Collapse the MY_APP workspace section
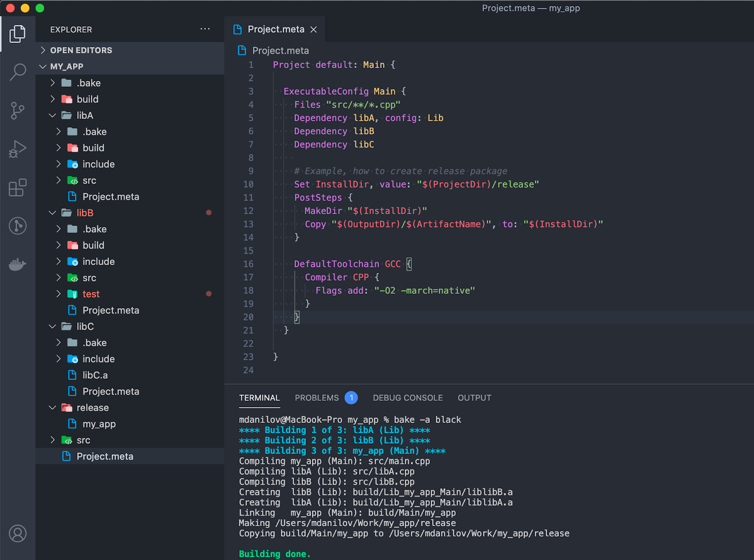 click(43, 66)
